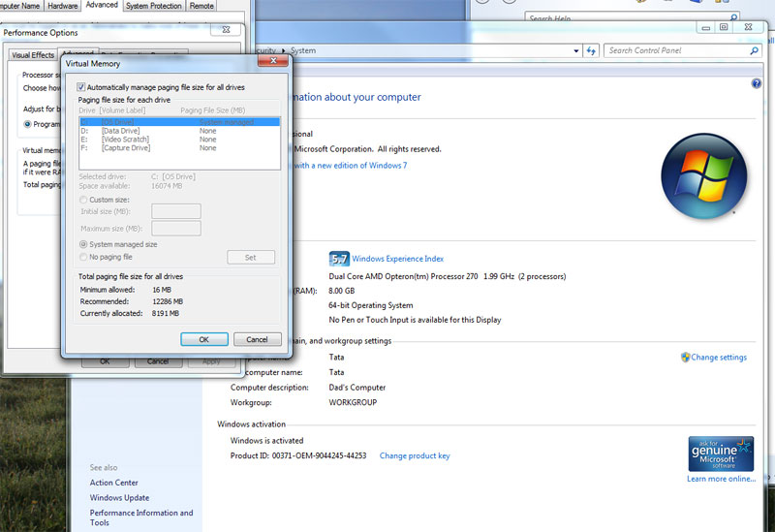Open Computer Name tab in System Properties
The image size is (775, 532).
coord(20,6)
